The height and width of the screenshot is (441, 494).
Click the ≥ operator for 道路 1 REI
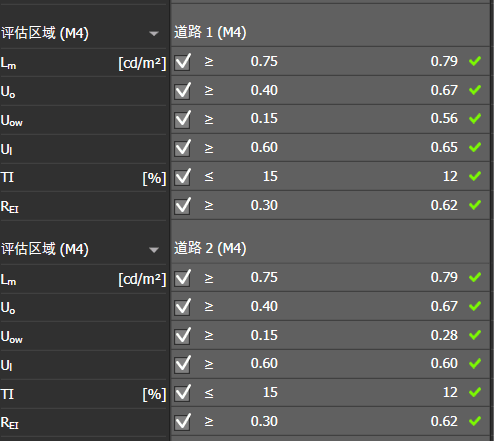tap(209, 205)
